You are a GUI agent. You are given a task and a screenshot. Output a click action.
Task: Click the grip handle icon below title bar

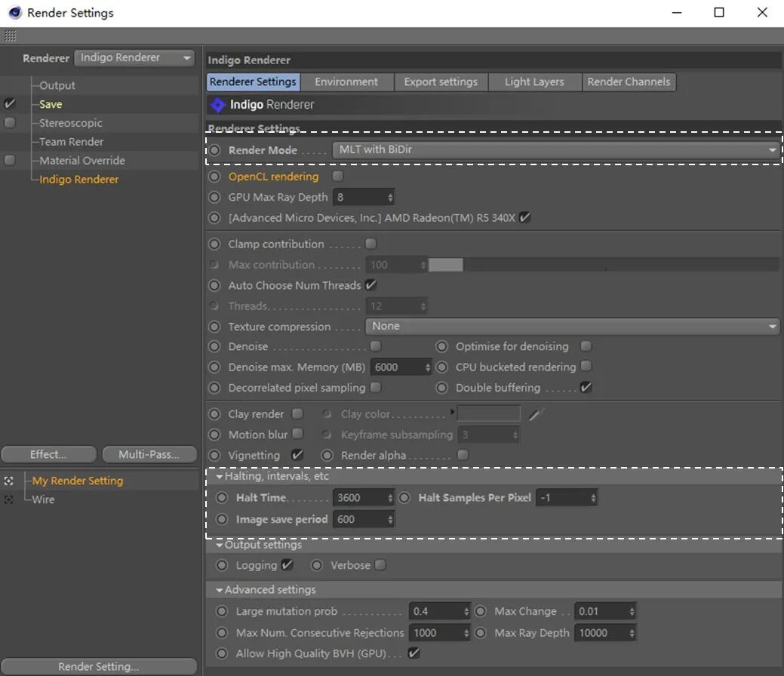coord(10,36)
